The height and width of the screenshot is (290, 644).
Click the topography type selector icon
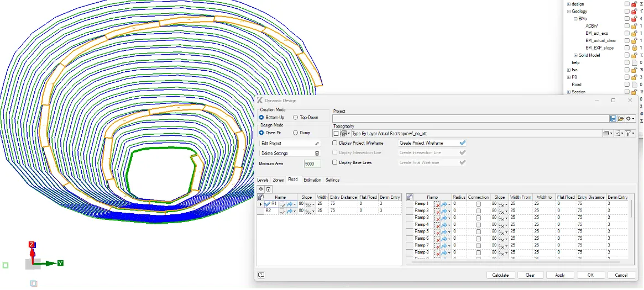(343, 134)
